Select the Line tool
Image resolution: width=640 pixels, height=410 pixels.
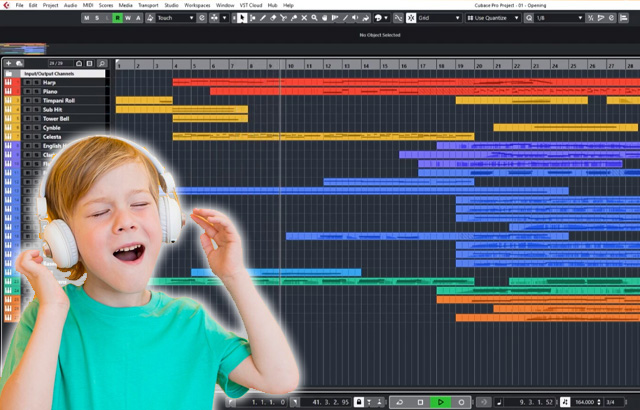point(345,18)
